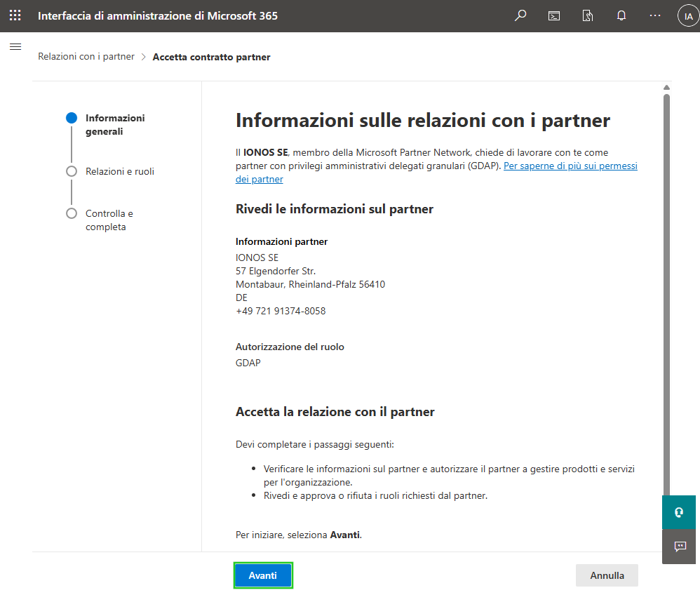The height and width of the screenshot is (595, 700).
Task: Click the country code DE line
Action: 241,298
